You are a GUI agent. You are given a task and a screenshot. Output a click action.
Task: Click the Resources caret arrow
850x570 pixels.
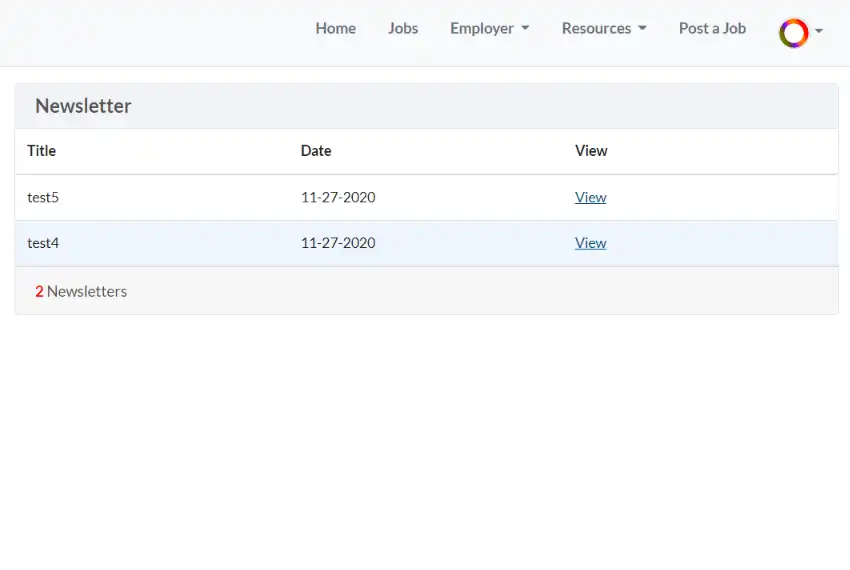click(x=642, y=28)
